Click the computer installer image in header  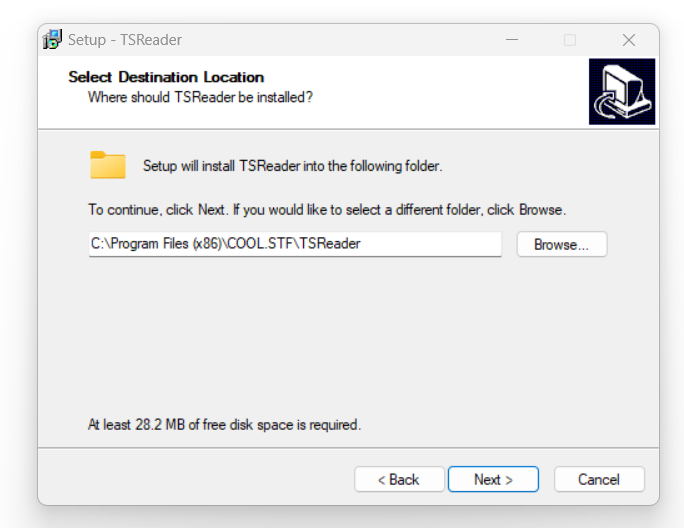pos(622,92)
